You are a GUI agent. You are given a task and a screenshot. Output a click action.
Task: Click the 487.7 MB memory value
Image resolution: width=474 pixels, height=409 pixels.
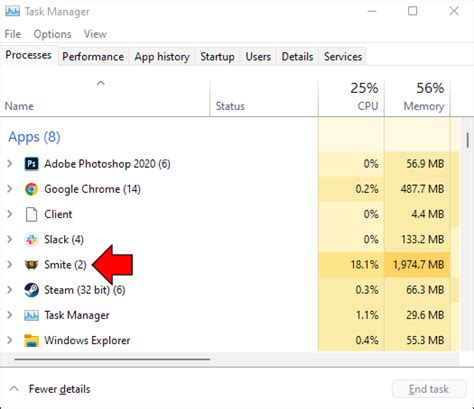[x=422, y=189]
